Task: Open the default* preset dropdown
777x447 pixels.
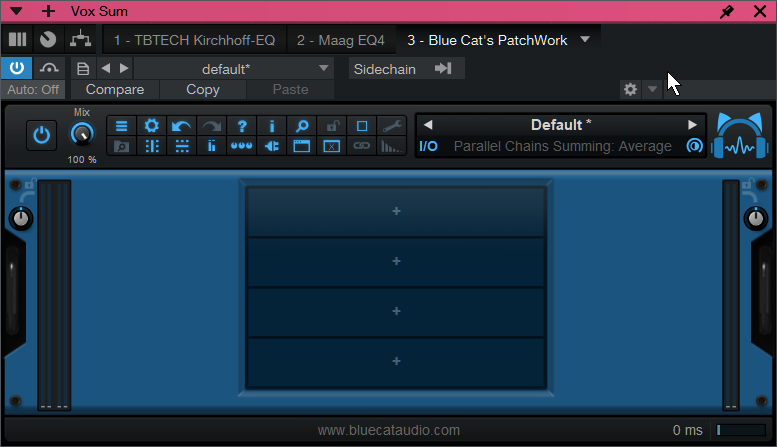Action: tap(233, 68)
